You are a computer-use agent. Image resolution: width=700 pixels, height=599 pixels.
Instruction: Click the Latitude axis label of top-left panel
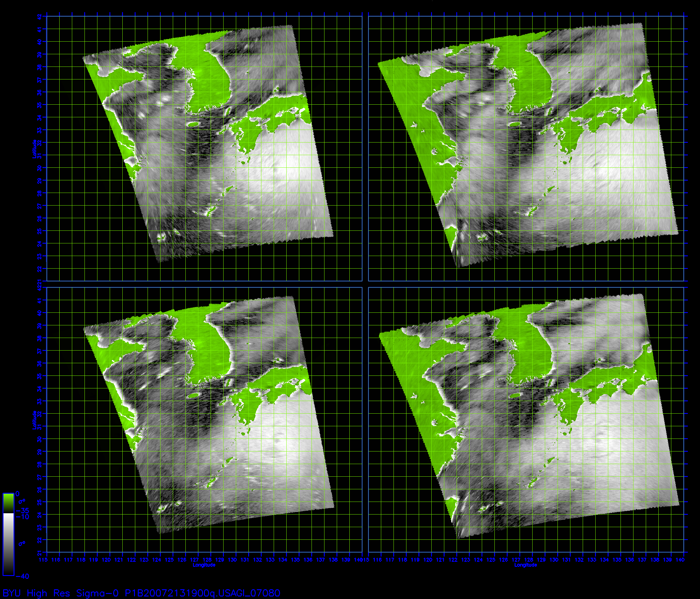tap(34, 149)
